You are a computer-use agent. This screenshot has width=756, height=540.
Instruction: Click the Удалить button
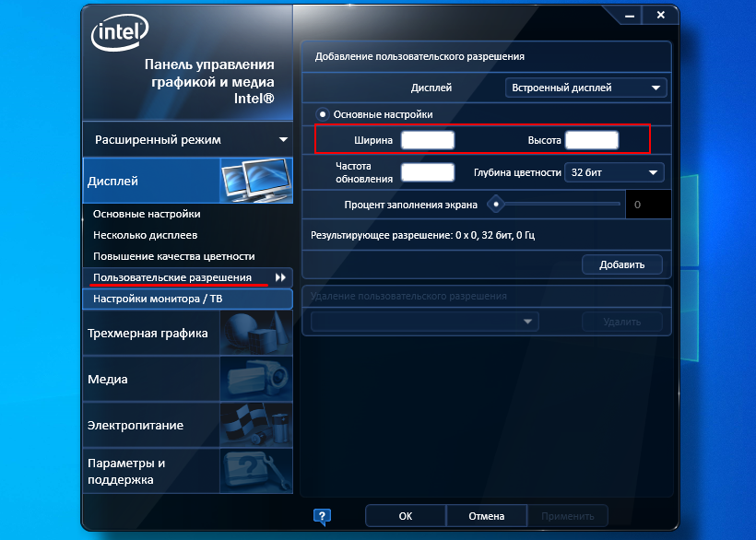click(622, 322)
